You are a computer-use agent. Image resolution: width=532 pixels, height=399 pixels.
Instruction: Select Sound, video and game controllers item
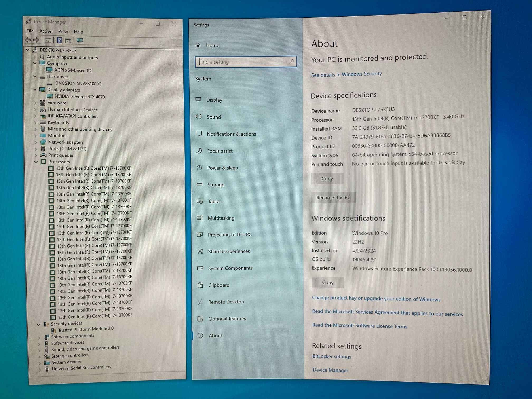85,348
